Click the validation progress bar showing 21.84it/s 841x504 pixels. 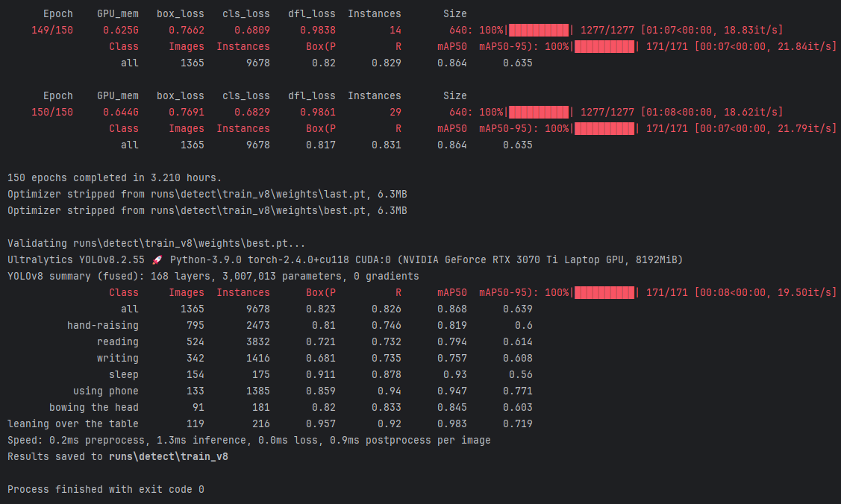point(604,46)
